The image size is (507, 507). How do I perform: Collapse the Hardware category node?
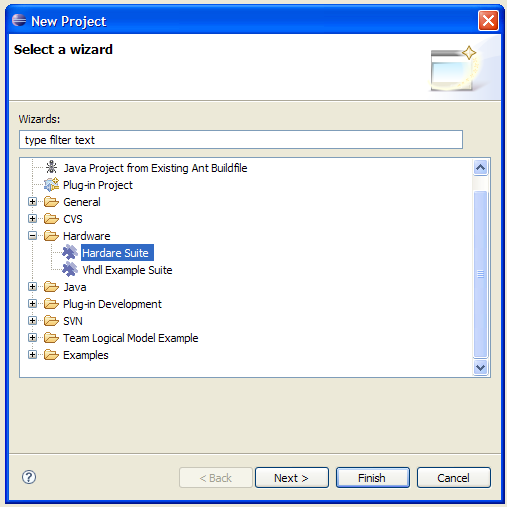32,236
